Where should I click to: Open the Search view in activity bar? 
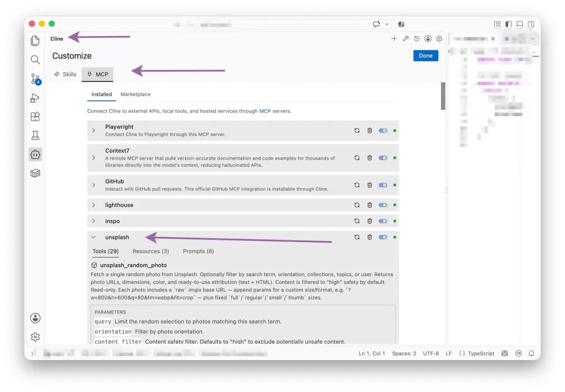(35, 60)
